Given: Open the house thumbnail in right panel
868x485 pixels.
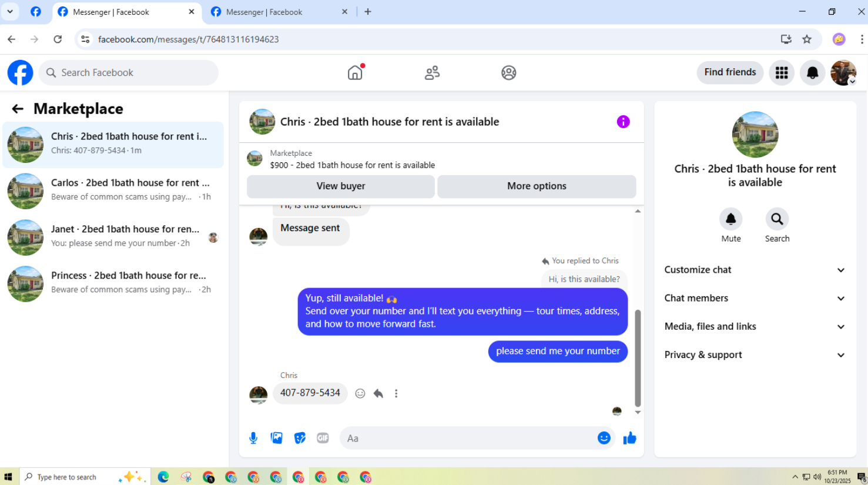Looking at the screenshot, I should [x=755, y=135].
